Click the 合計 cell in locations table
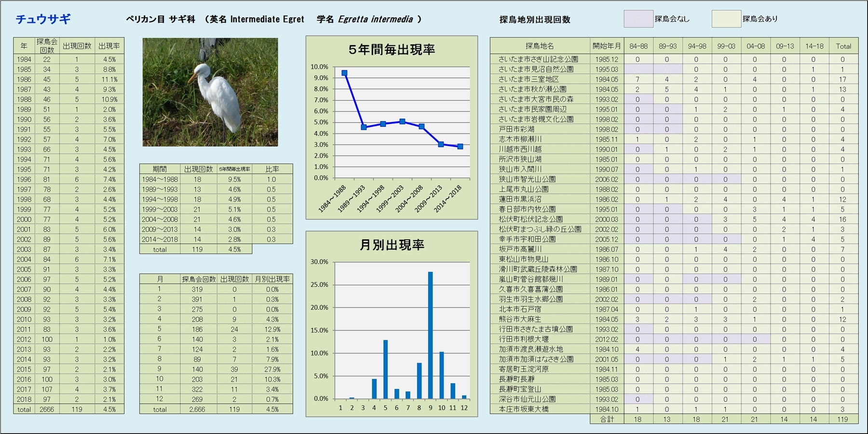 pyautogui.click(x=607, y=420)
